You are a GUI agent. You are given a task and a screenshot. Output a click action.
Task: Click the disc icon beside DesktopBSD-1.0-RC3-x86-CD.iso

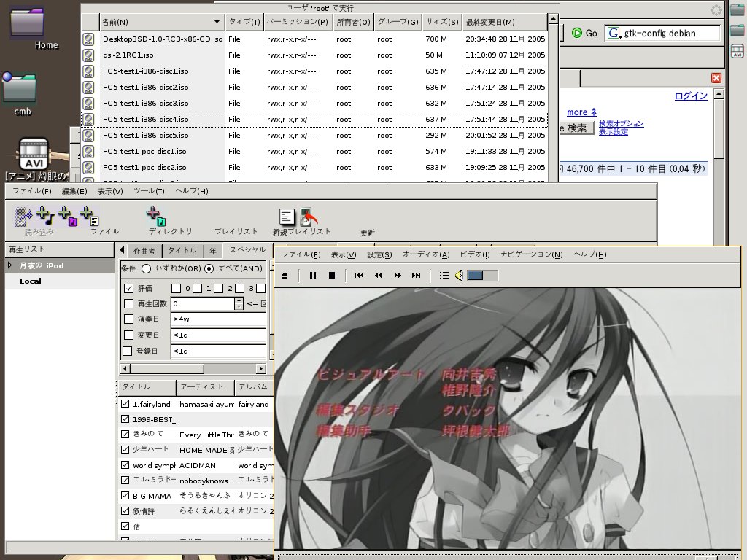(88, 39)
